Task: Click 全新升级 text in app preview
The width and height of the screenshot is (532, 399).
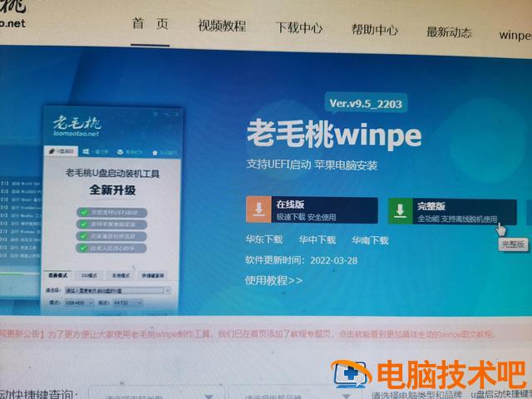Action: 112,190
